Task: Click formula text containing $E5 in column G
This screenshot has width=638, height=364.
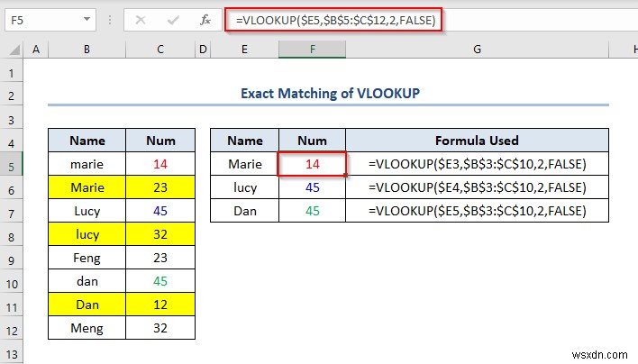Action: click(x=478, y=211)
